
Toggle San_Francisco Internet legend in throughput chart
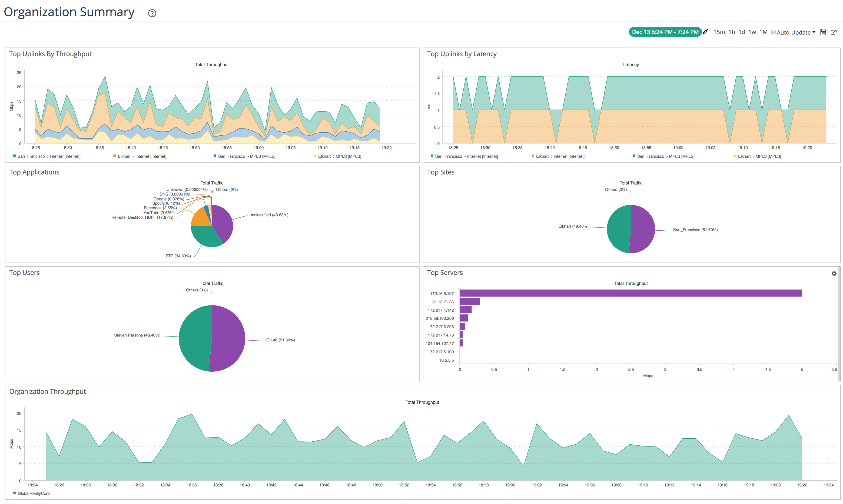point(49,156)
